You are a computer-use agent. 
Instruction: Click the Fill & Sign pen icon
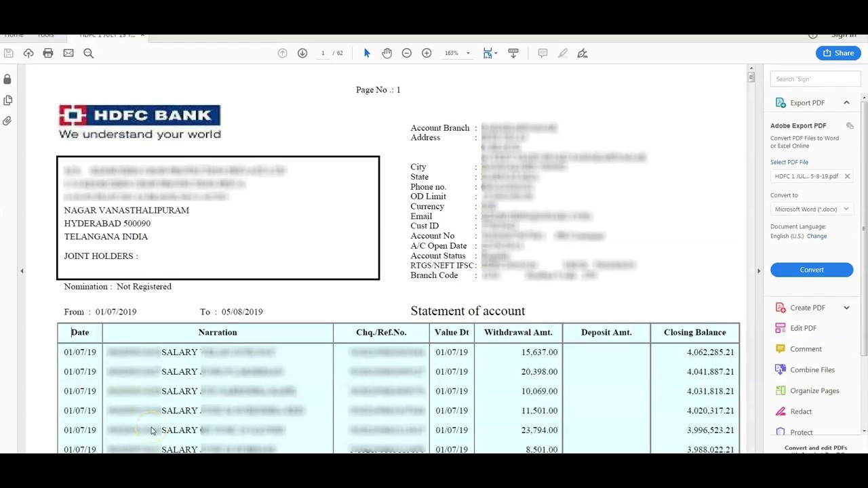pyautogui.click(x=583, y=53)
